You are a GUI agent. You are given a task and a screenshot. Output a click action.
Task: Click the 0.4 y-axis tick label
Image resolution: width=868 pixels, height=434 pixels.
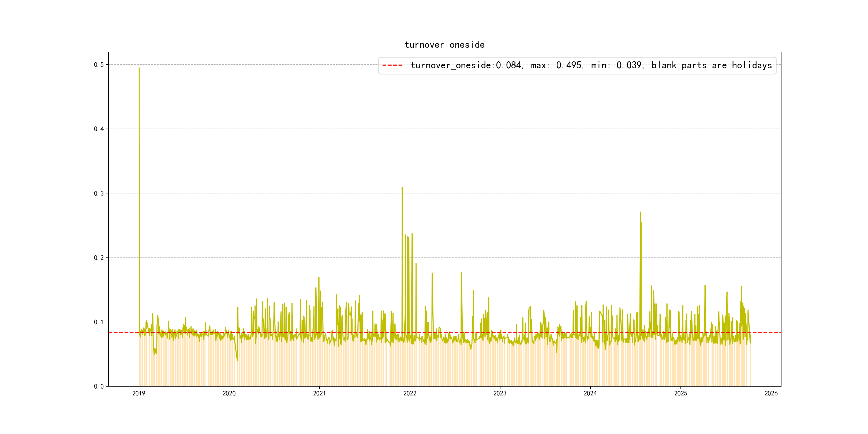99,129
